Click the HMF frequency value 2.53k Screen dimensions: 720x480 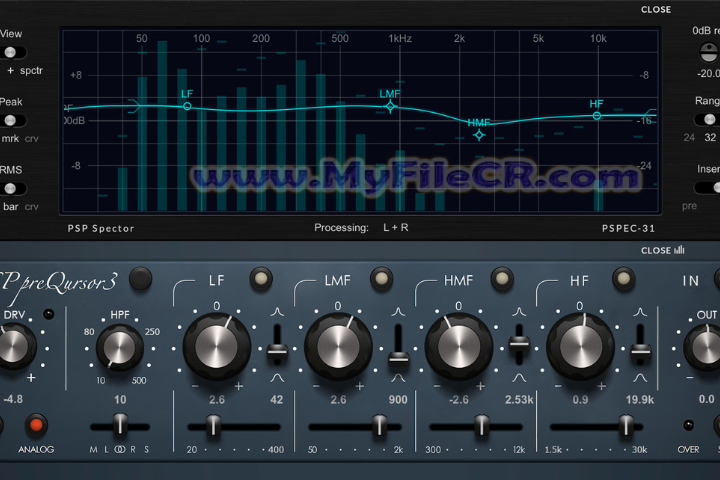pos(519,400)
